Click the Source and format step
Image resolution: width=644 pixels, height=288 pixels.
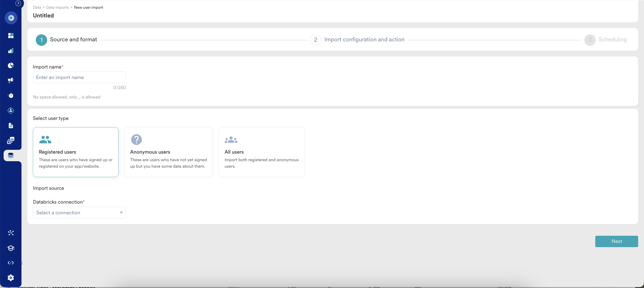point(73,40)
